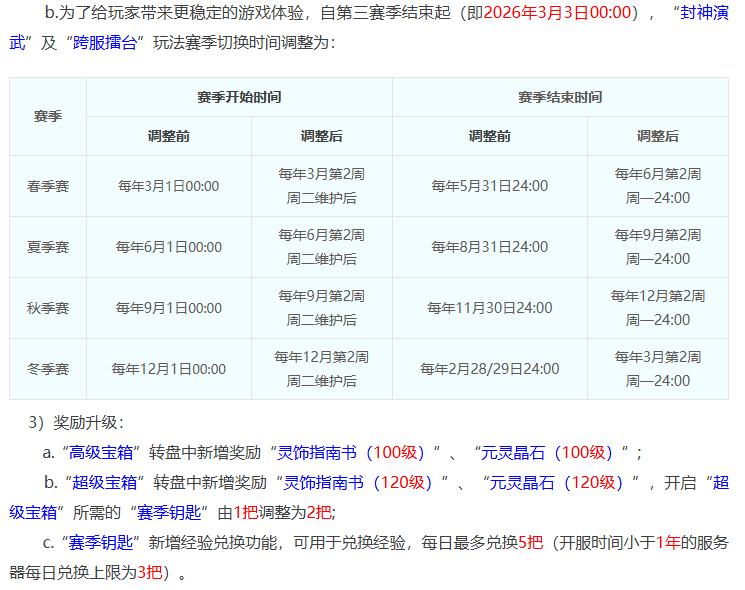Select the "秋季赛" row label
This screenshot has width=745, height=590.
(x=48, y=308)
